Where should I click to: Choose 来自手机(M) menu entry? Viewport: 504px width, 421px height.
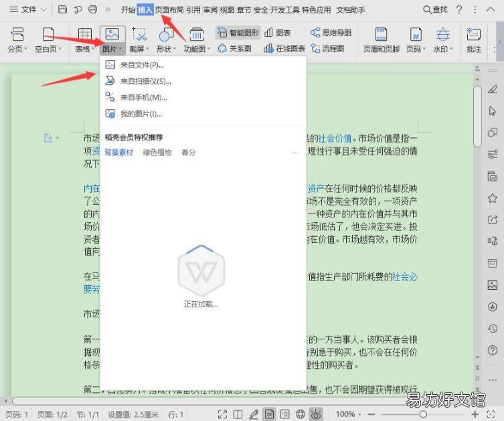click(x=203, y=97)
